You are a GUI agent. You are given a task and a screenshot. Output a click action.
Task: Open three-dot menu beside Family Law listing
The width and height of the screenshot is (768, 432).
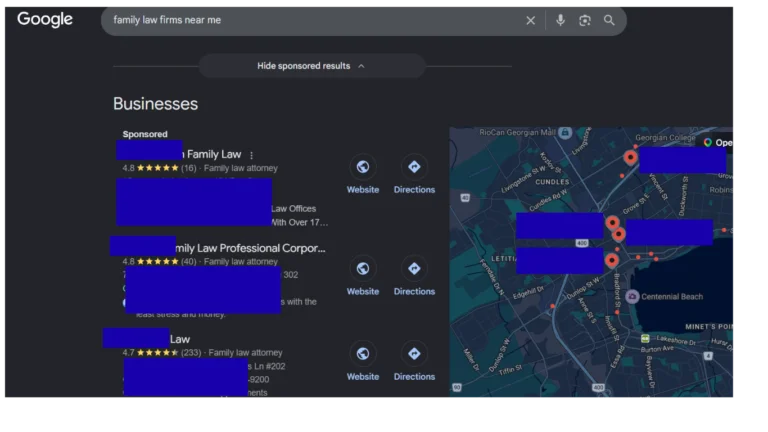point(251,155)
